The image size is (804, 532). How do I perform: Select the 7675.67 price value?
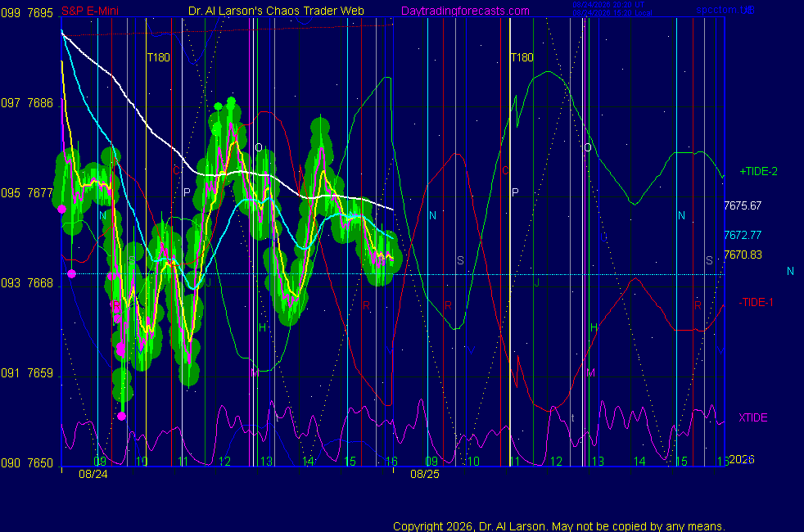click(743, 206)
